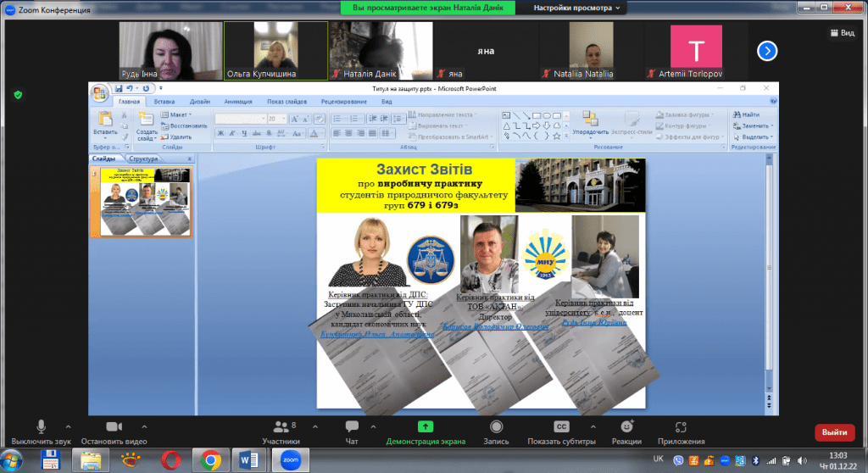Expand audio options arrow beside the microphone
The height and width of the screenshot is (473, 868).
pyautogui.click(x=68, y=426)
